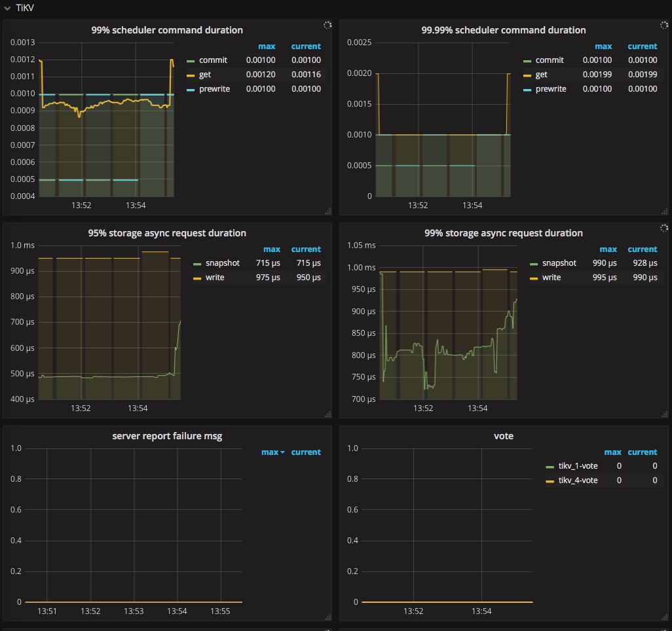This screenshot has width=672, height=631.
Task: Grab resize handle of 99% scheduler panel
Action: pos(328,211)
